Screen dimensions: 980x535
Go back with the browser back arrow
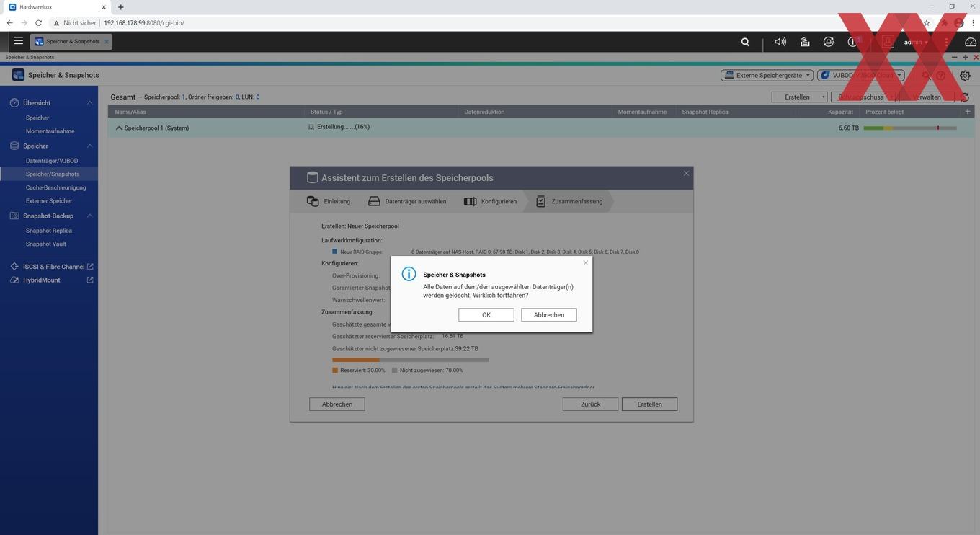pos(9,23)
